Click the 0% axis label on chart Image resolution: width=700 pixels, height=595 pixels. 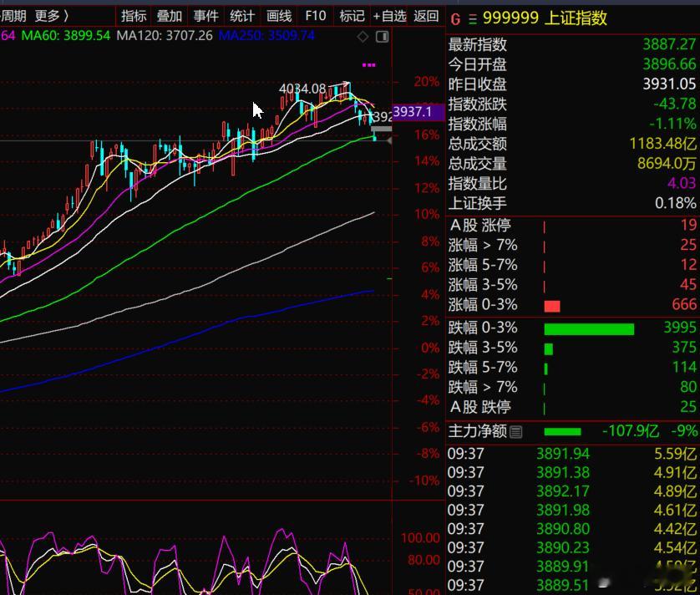[x=430, y=348]
